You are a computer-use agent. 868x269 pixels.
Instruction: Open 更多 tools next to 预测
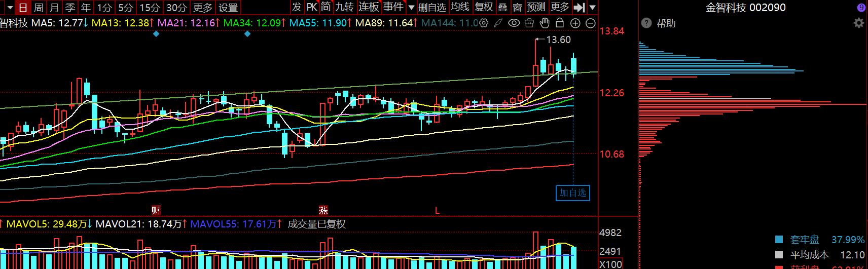point(560,7)
